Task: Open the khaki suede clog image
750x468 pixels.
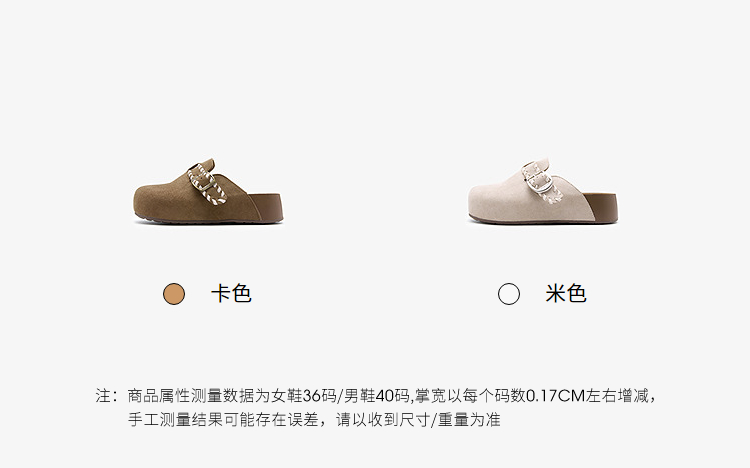Action: (208, 191)
